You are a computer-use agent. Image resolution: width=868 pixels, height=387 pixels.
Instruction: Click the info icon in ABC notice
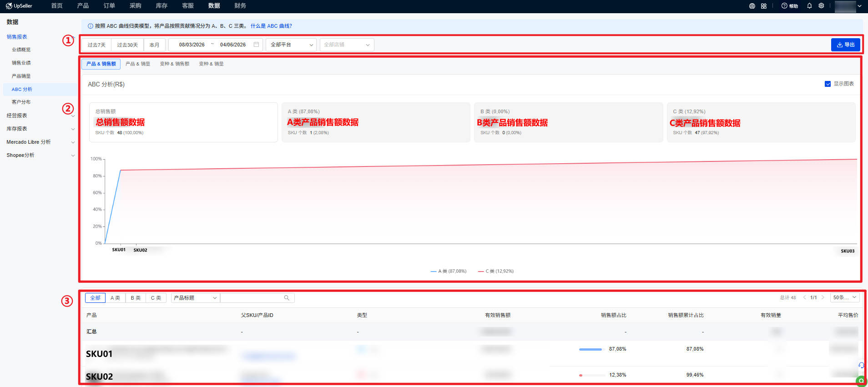[90, 26]
